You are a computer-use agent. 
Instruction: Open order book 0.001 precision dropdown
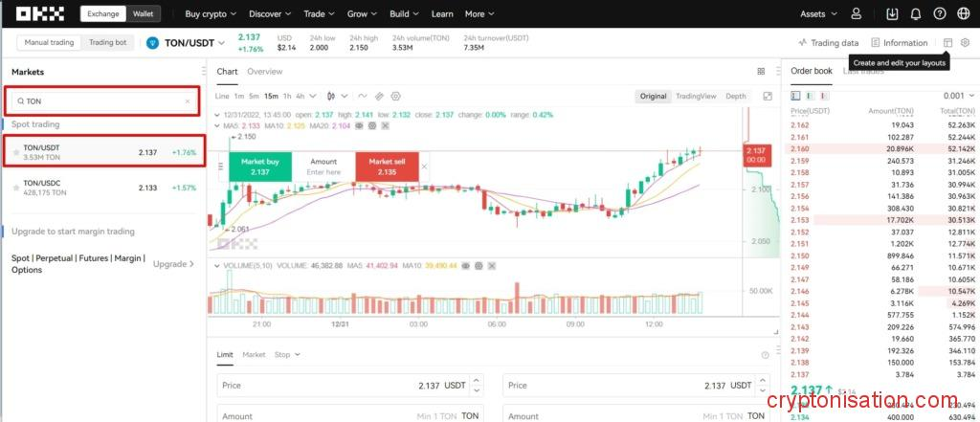[957, 96]
